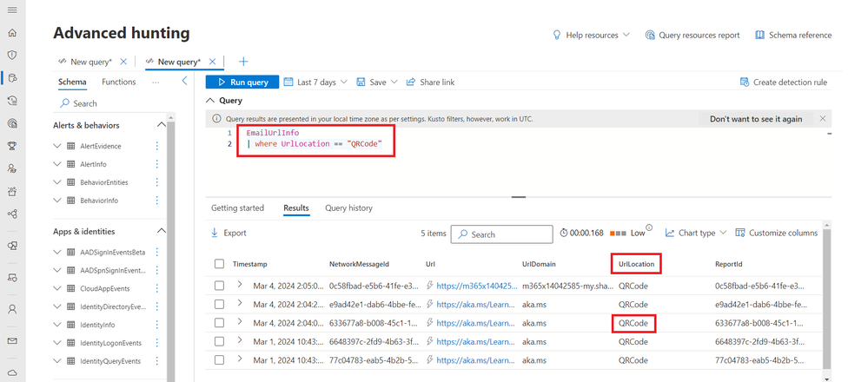Select the Results tab
The image size is (868, 382).
(296, 207)
